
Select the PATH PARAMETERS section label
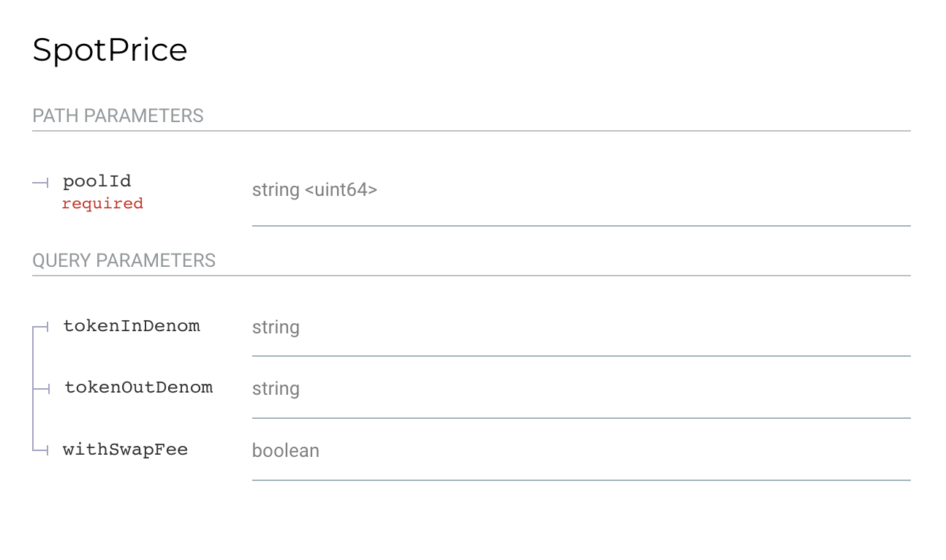coord(118,116)
